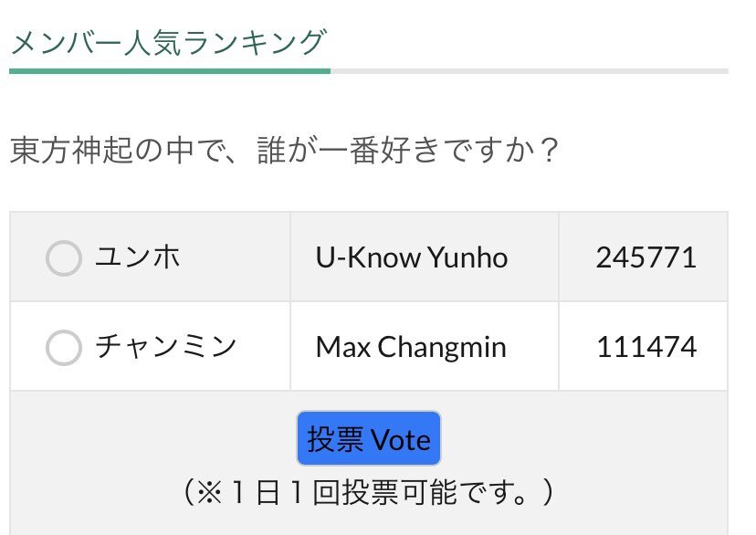756x535 pixels.
Task: Click Yunho's vote count 245771
Action: (x=646, y=257)
